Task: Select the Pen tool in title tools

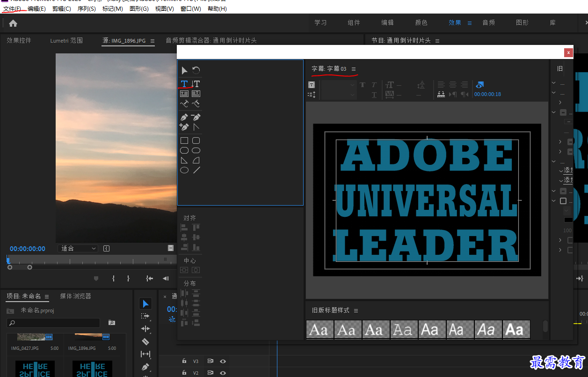Action: [184, 117]
